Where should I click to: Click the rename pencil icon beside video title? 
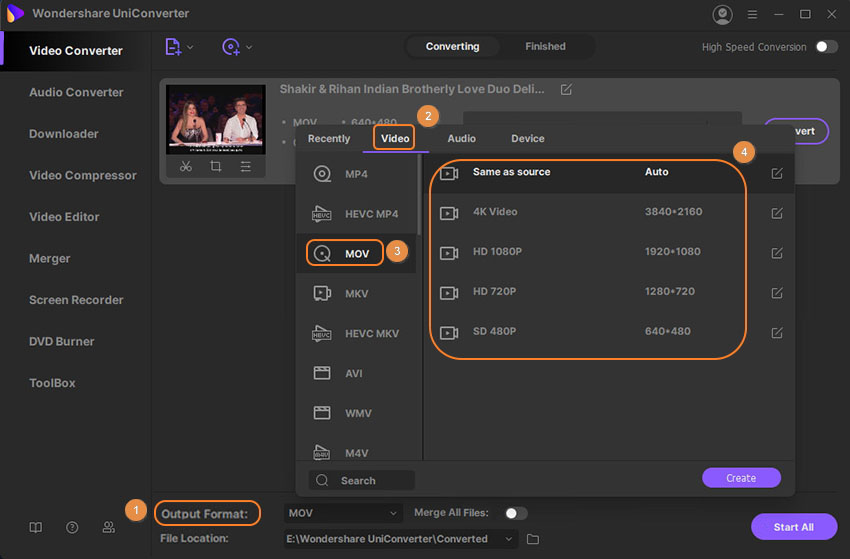[x=566, y=89]
